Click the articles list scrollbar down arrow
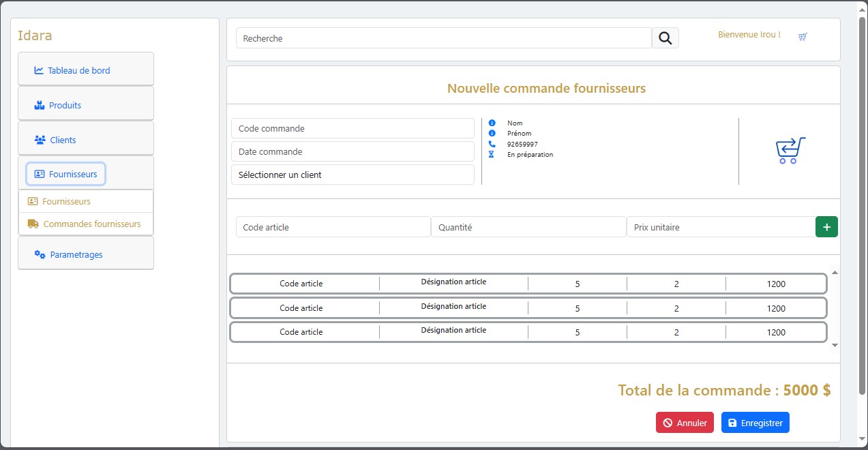The image size is (868, 450). pyautogui.click(x=835, y=345)
